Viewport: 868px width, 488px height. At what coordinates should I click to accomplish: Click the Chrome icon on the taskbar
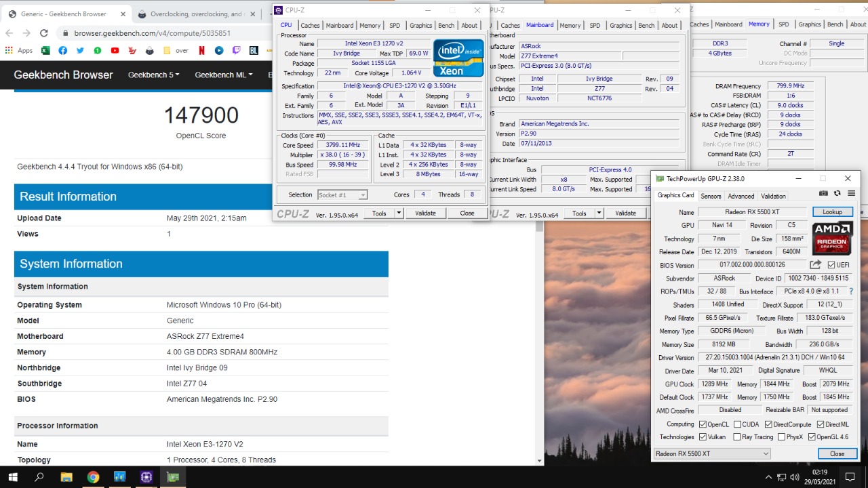pyautogui.click(x=93, y=477)
